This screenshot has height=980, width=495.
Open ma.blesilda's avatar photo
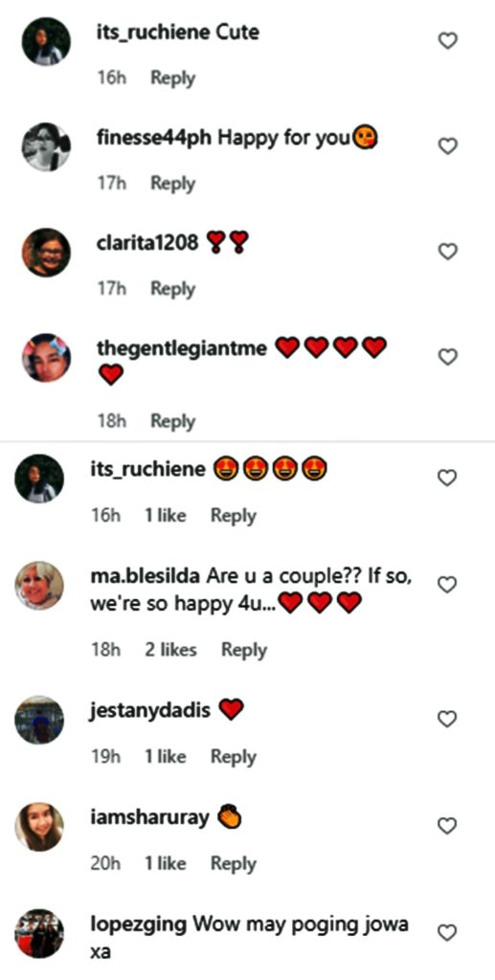tap(39, 585)
